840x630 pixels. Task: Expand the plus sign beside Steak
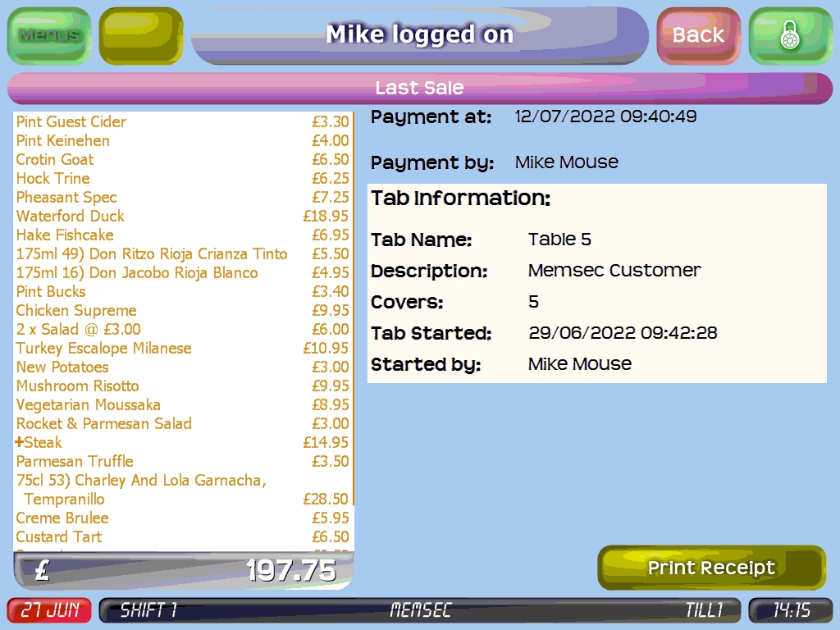(x=20, y=442)
